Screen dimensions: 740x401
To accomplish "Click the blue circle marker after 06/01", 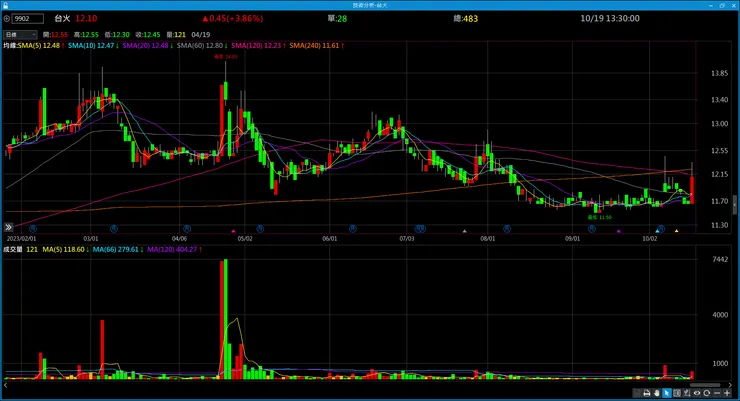I will pyautogui.click(x=353, y=229).
